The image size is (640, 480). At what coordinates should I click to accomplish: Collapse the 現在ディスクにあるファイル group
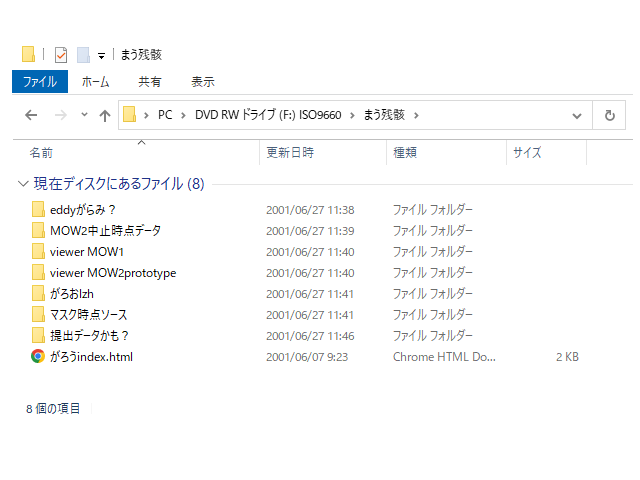(22, 184)
